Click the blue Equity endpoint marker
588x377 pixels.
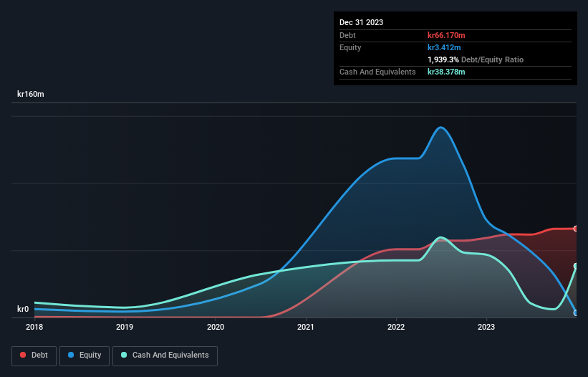click(576, 313)
